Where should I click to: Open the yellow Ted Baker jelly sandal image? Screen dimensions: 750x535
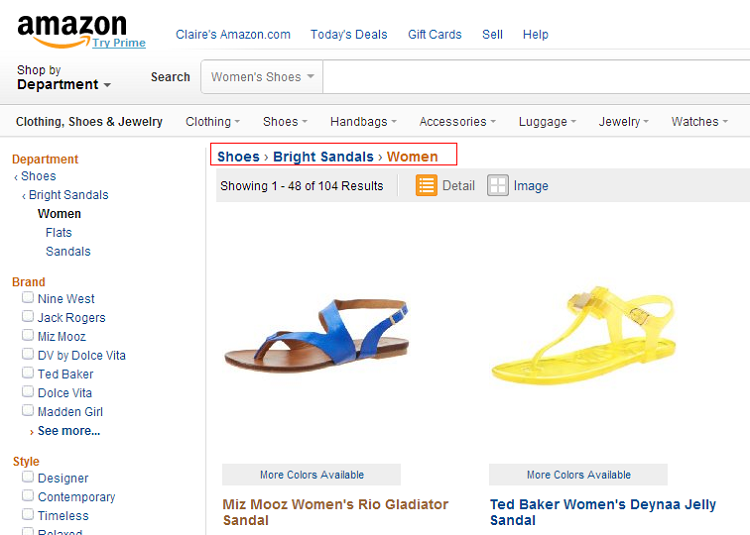click(584, 336)
